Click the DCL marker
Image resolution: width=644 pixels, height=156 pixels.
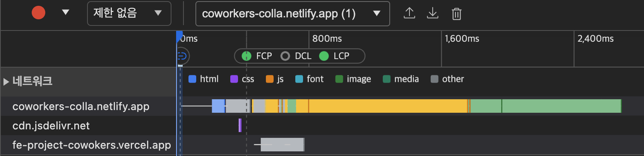[x=285, y=56]
